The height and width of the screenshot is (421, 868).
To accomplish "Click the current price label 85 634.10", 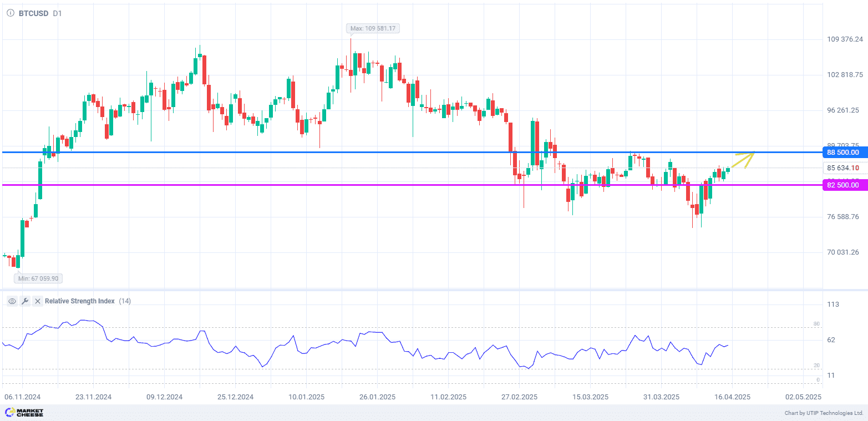I will (843, 168).
